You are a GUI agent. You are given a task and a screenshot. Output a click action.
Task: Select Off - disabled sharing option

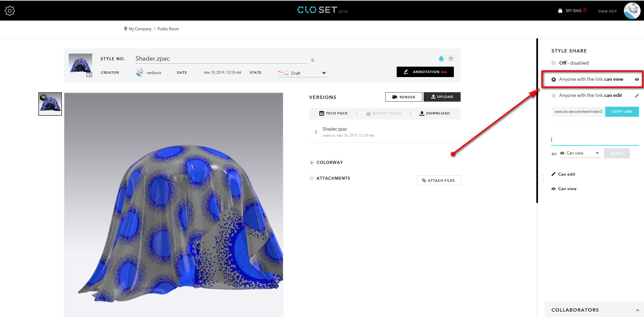pos(553,63)
